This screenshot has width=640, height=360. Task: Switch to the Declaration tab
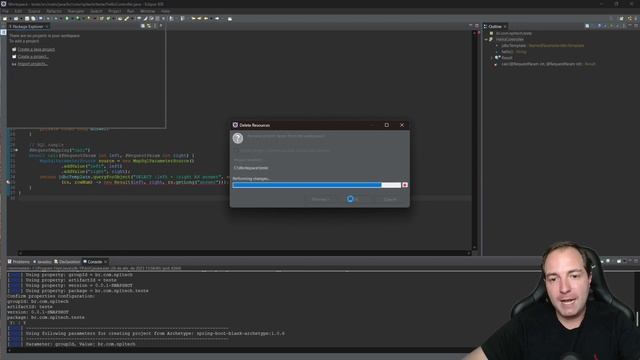(67, 262)
